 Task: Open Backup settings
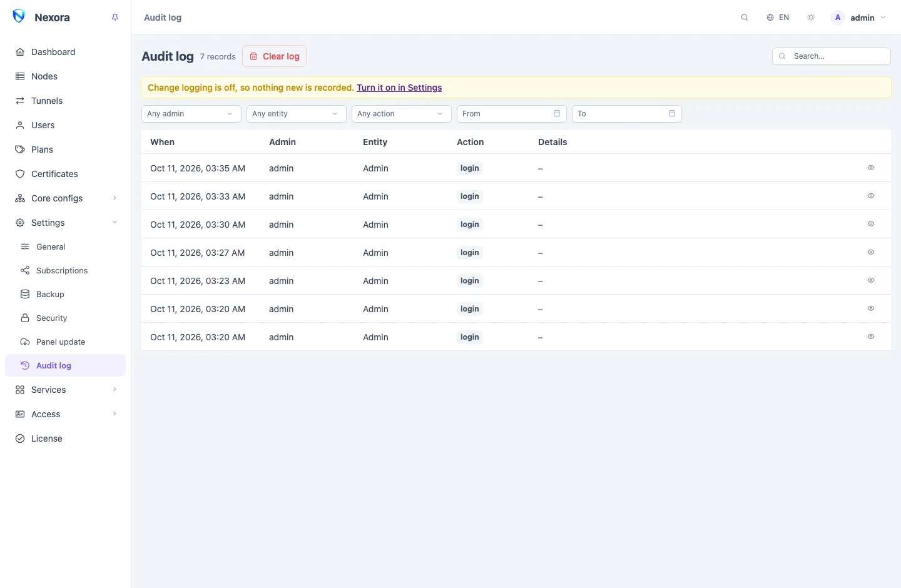66,294
